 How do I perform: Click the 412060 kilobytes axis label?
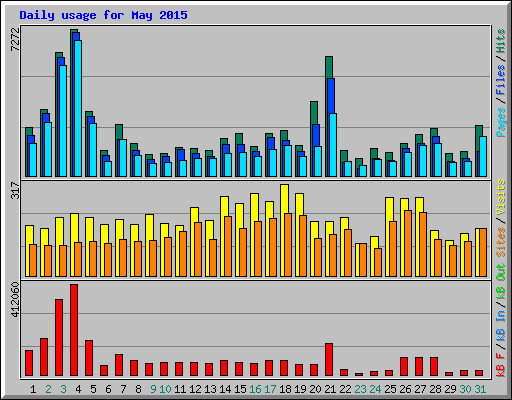15,299
